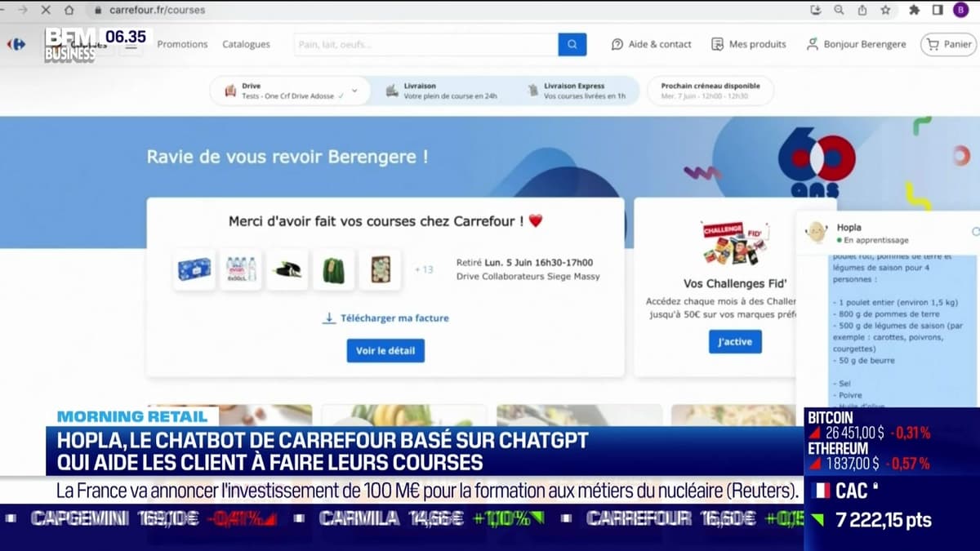Bookmark this page with the star icon
980x551 pixels.
click(x=885, y=10)
